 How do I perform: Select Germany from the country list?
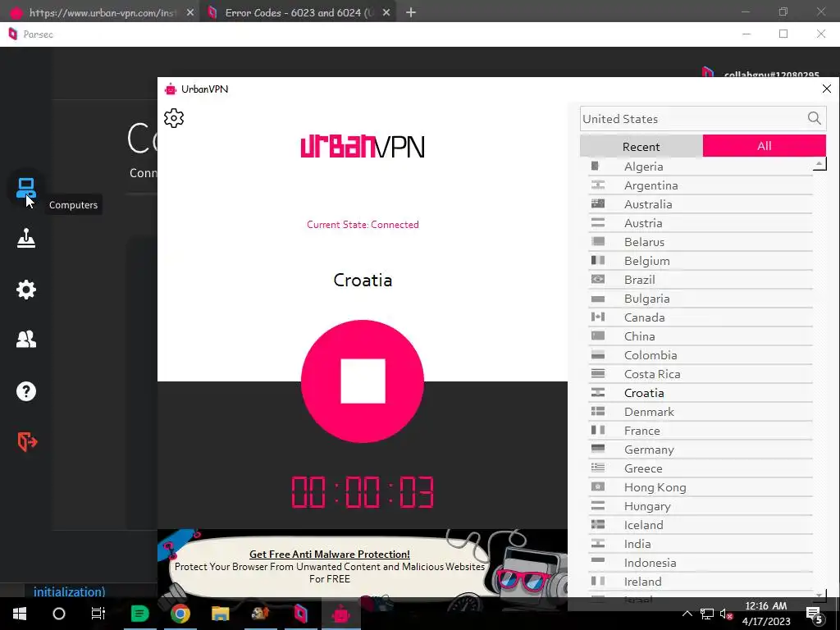click(x=701, y=450)
